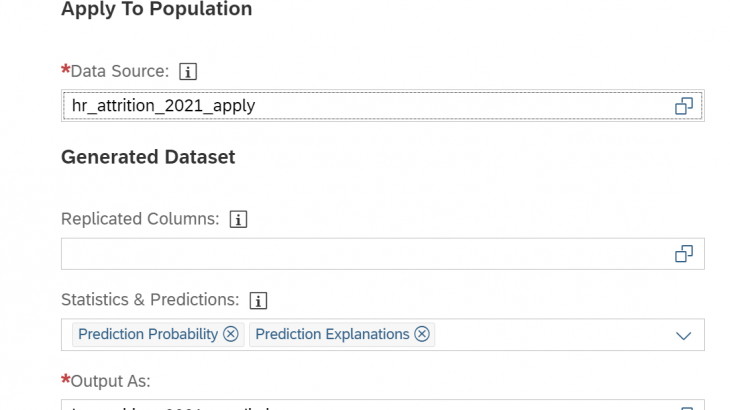730x410 pixels.
Task: Open the Replicated Columns value help icon
Action: click(684, 254)
